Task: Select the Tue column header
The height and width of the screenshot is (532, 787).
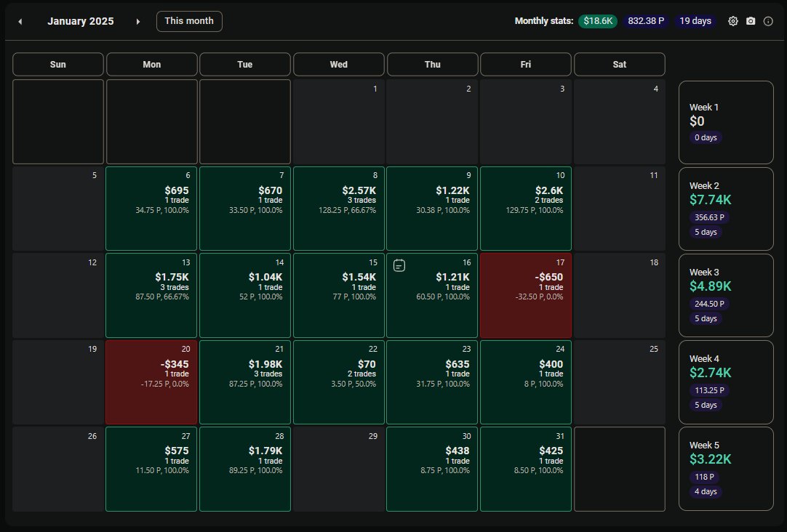Action: click(x=245, y=64)
